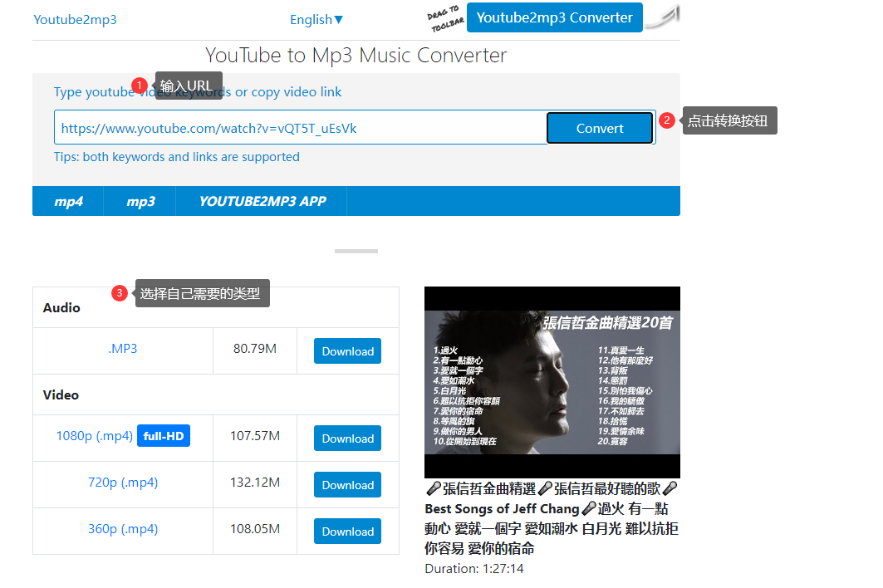The width and height of the screenshot is (883, 588).
Task: Open the YOUTUBE2MP3 APP tab
Action: tap(262, 201)
